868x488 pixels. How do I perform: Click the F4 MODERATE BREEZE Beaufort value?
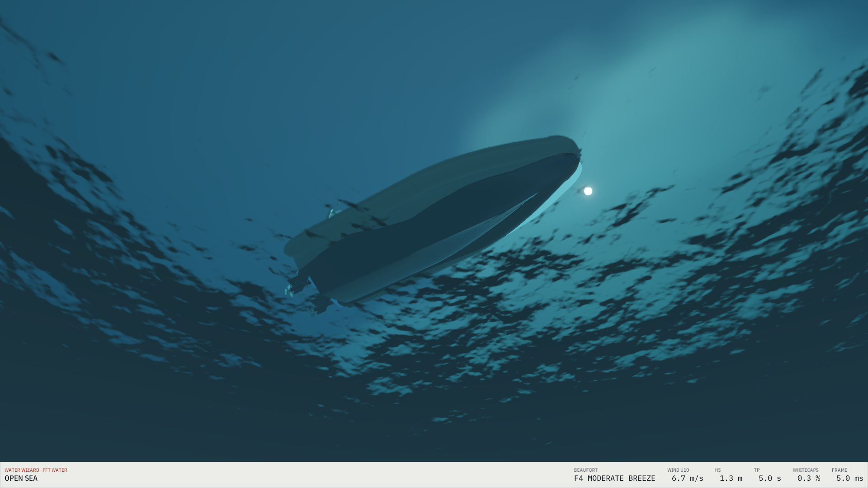(x=614, y=478)
